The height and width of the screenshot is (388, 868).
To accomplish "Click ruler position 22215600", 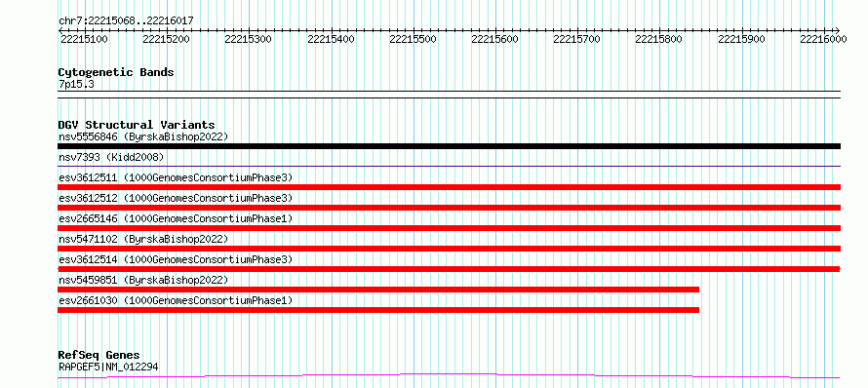I will pyautogui.click(x=494, y=39).
